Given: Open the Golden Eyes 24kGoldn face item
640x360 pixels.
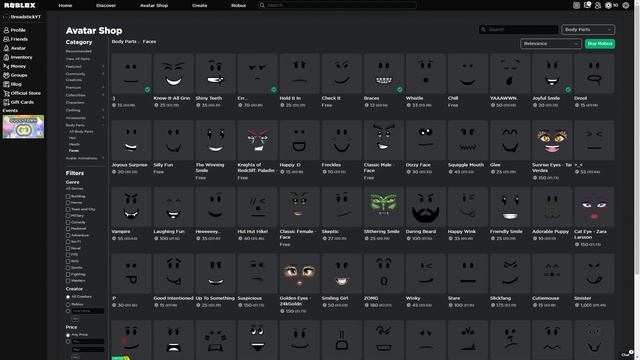Looking at the screenshot, I should pos(299,273).
